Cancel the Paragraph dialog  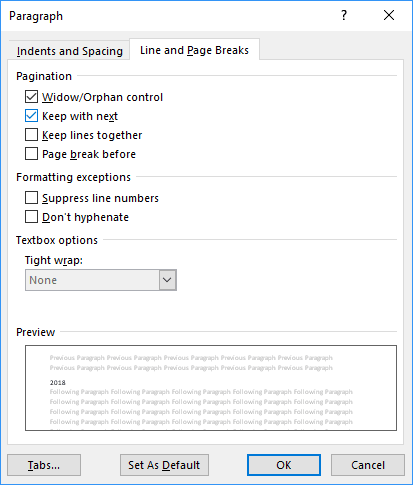click(x=368, y=465)
